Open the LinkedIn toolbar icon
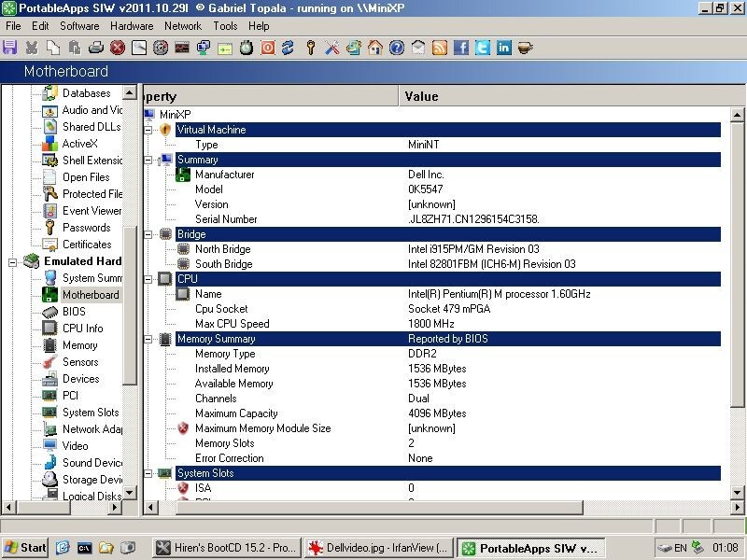This screenshot has height=560, width=747. coord(504,48)
